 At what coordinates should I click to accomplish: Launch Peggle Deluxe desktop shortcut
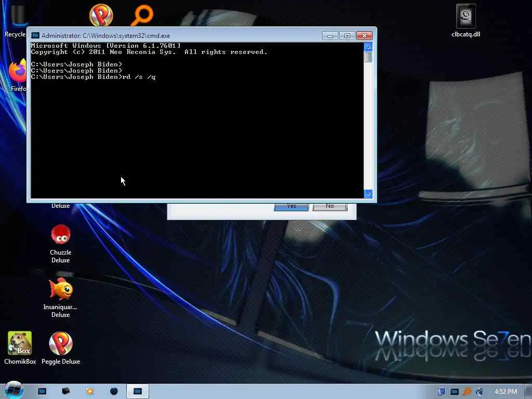[61, 348]
